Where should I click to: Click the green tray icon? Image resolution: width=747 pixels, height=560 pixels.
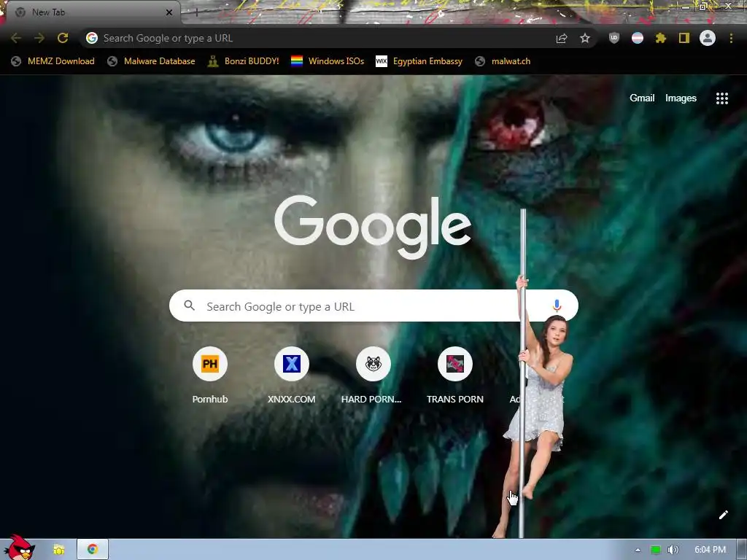(656, 550)
